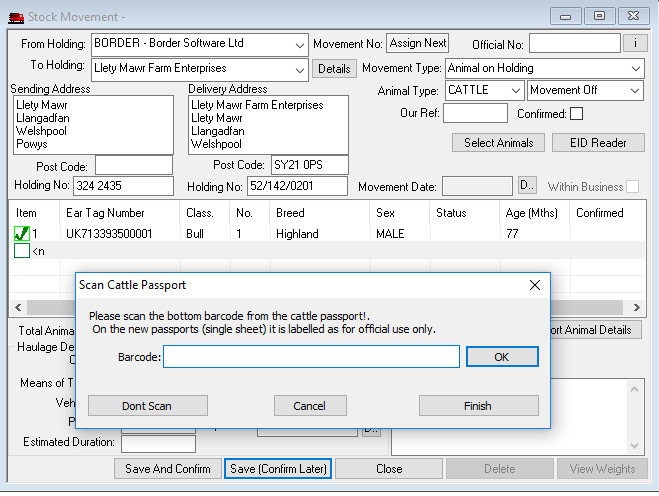Open the Animal Type CATTLE dropdown
659x496 pixels.
tap(515, 91)
